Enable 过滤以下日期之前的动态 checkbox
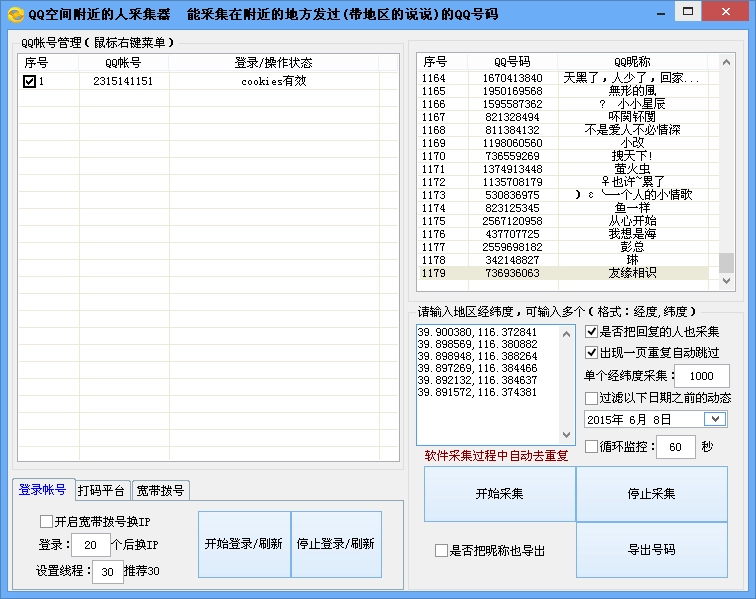The image size is (756, 599). click(x=592, y=398)
